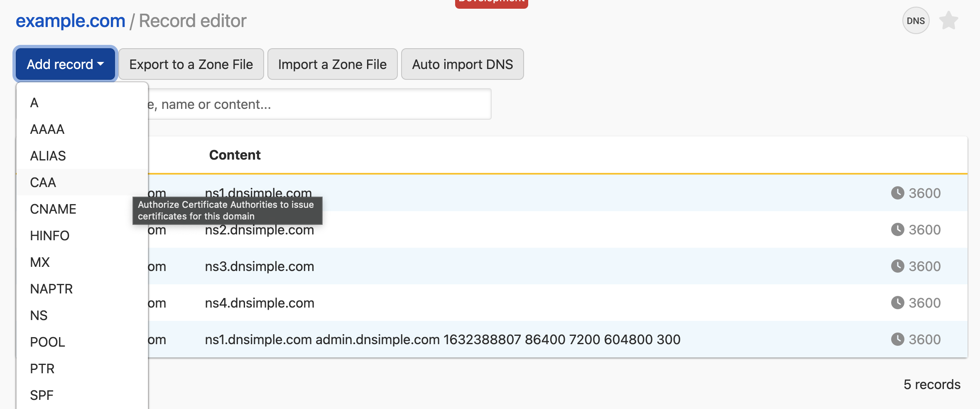Add a CNAME record

point(82,209)
